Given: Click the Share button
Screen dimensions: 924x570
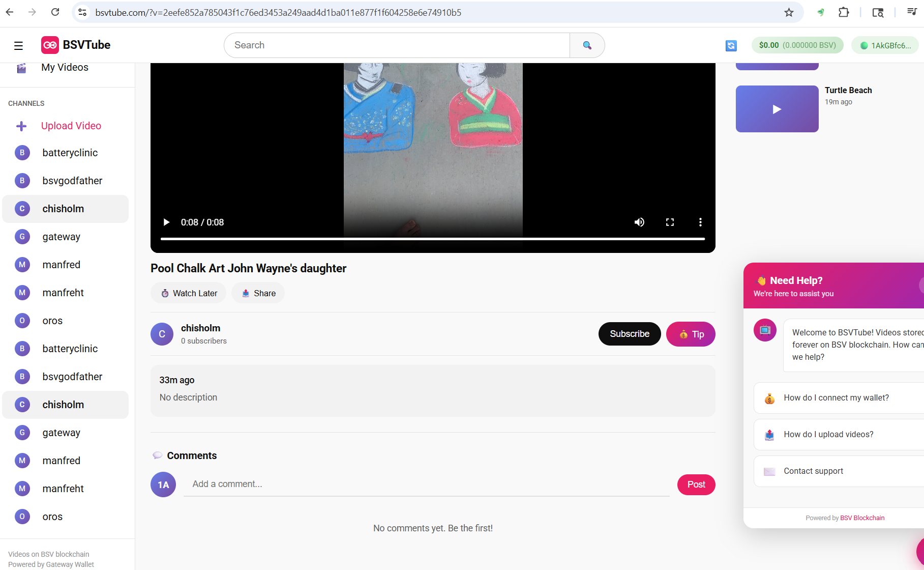Looking at the screenshot, I should point(258,293).
